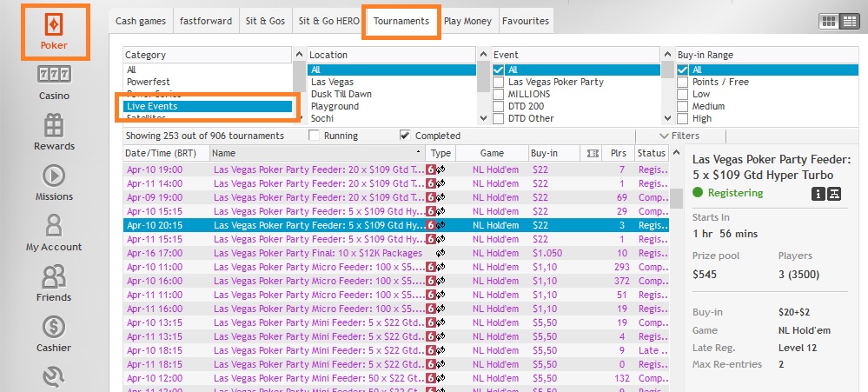This screenshot has height=392, width=868.
Task: Sort by the ticket column icon
Action: click(593, 153)
